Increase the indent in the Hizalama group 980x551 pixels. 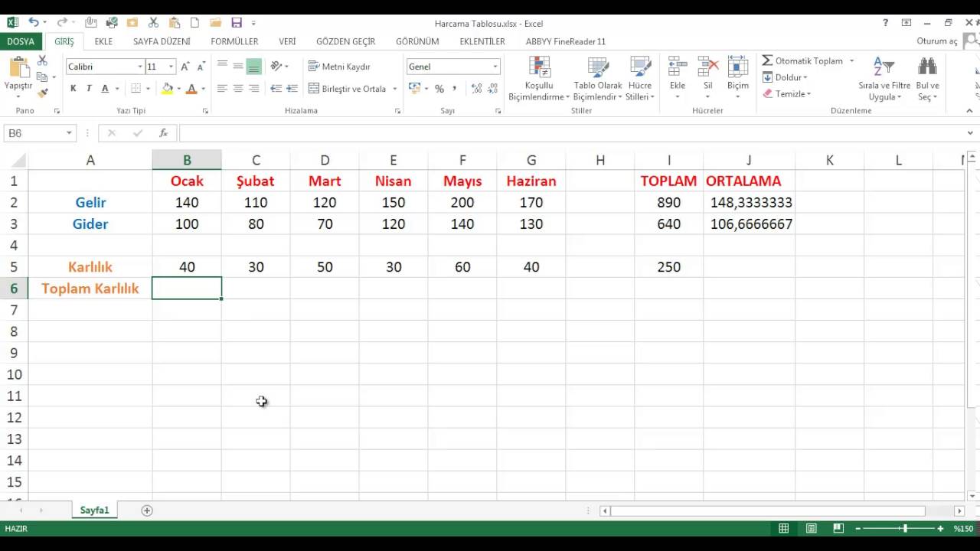[292, 89]
